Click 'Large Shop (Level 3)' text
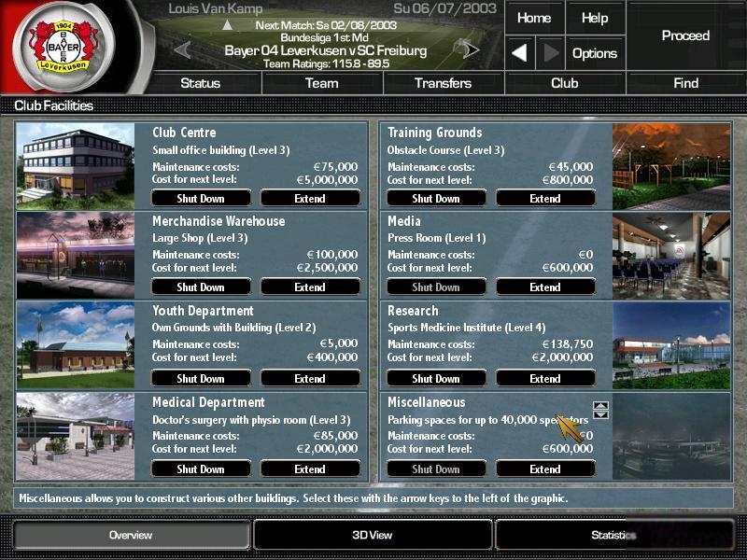 pos(200,238)
